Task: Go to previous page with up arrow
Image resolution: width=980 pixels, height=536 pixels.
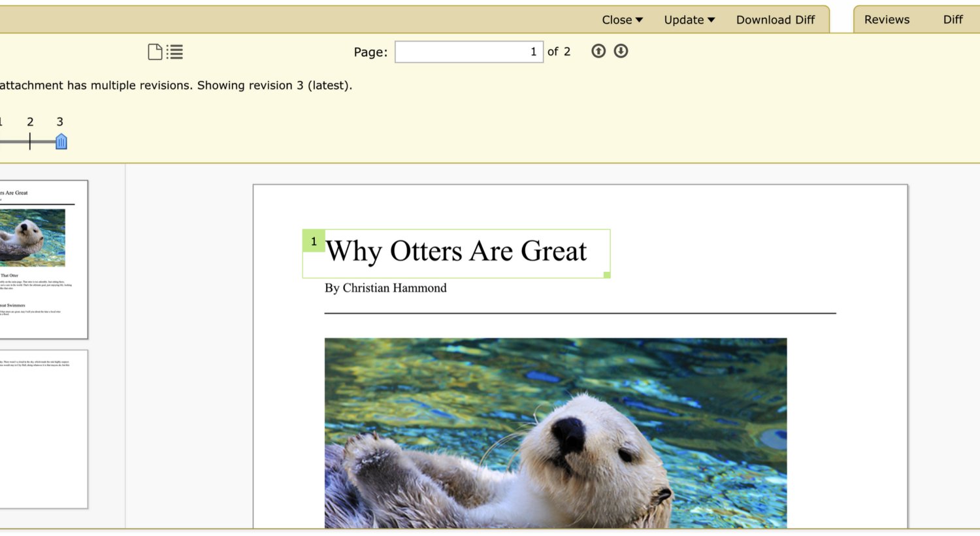Action: (598, 51)
